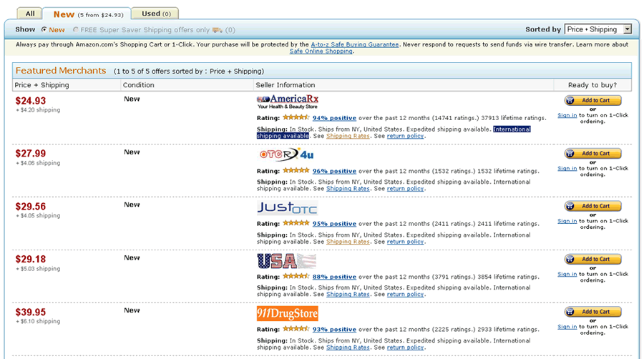Open the A-to-z Safe Buying Guarantee link
Viewport: 644px width, 359px height.
[x=355, y=44]
